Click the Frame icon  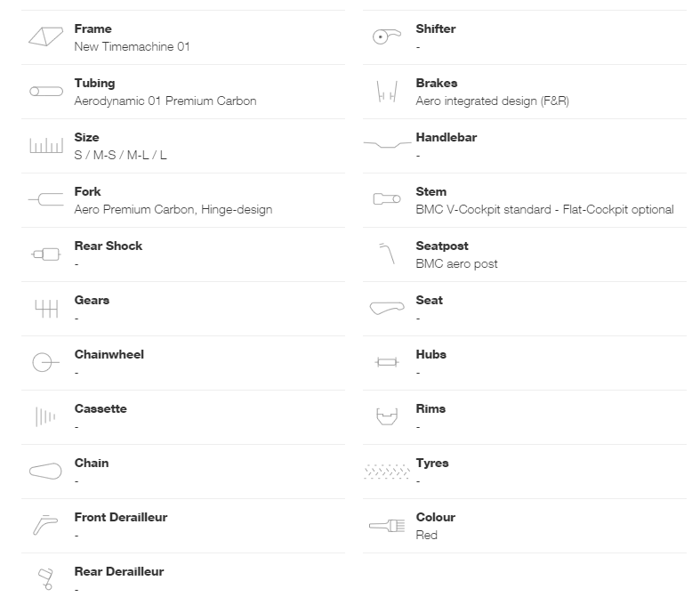[x=45, y=36]
